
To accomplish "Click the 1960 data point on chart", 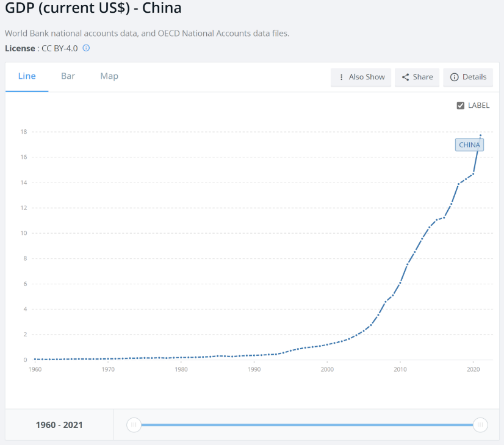I will tap(35, 359).
